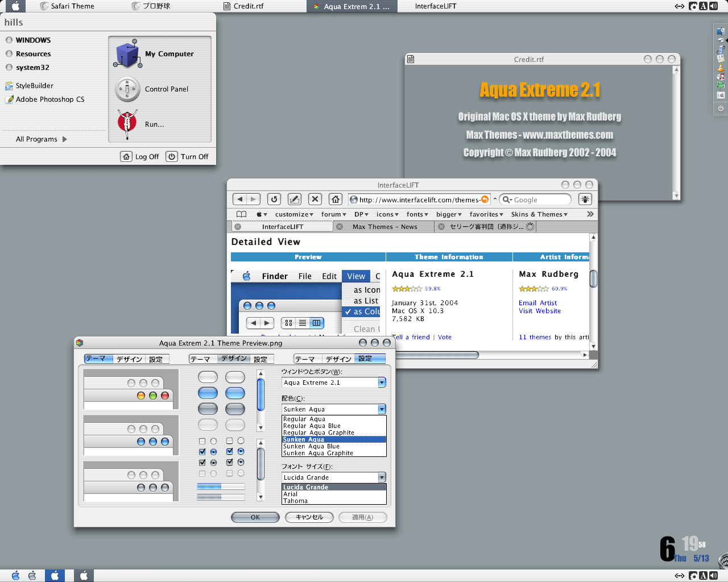
Task: Click the bug report icon in browser toolbar
Action: pyautogui.click(x=585, y=199)
